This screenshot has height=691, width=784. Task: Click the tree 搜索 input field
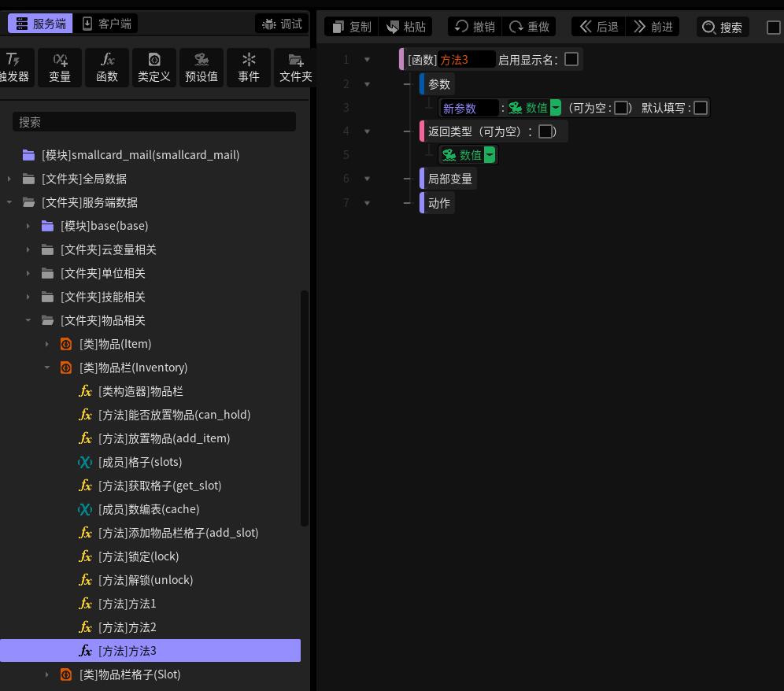[x=154, y=122]
